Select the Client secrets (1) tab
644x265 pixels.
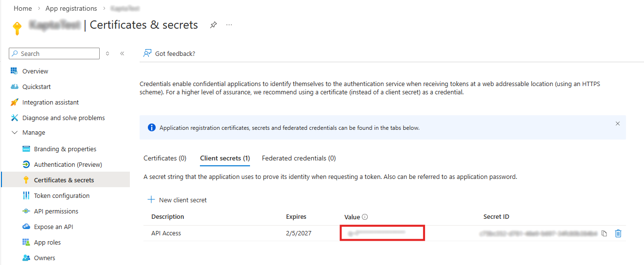[225, 158]
